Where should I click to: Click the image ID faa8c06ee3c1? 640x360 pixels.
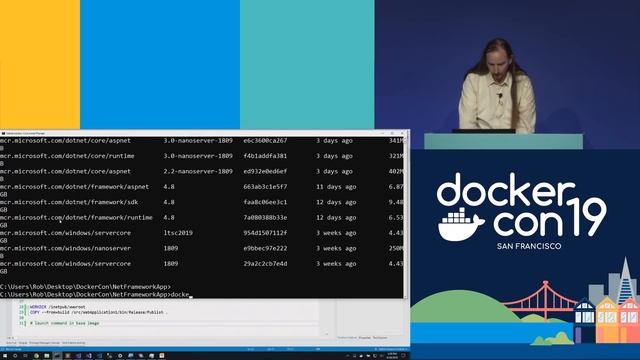(x=265, y=202)
